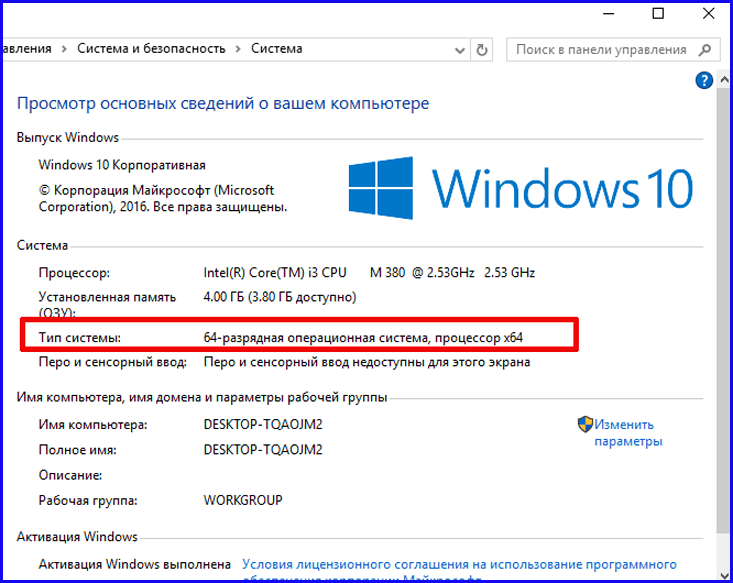Select the Полное имя value DESKTOP-TQAOJM2

click(263, 450)
